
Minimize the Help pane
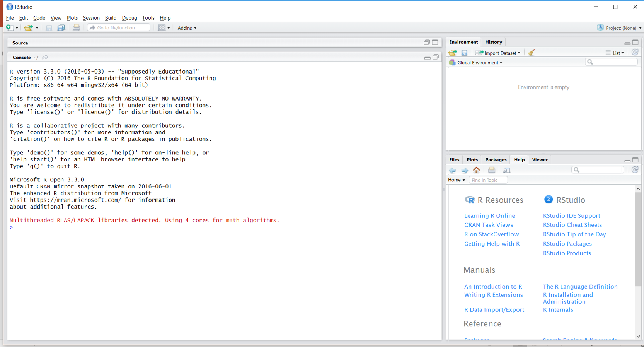(627, 160)
